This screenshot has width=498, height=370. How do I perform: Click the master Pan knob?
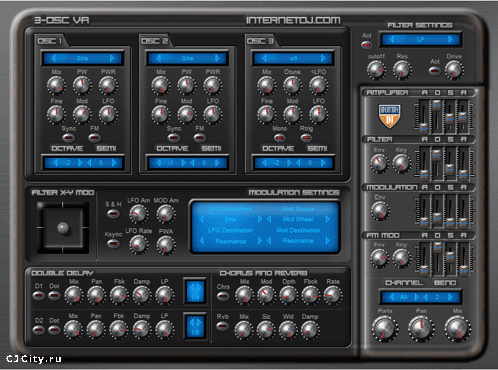click(x=421, y=329)
